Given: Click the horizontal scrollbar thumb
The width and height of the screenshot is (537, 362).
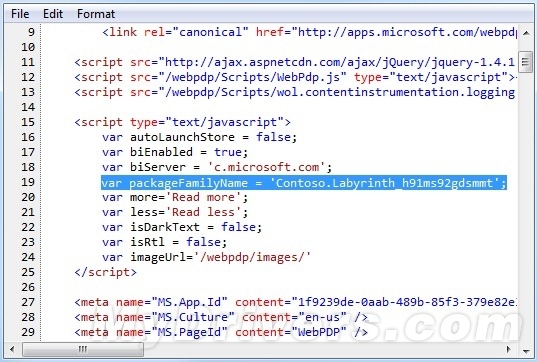Looking at the screenshot, I should 83,350.
